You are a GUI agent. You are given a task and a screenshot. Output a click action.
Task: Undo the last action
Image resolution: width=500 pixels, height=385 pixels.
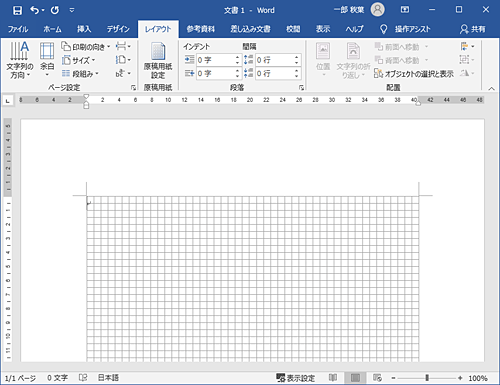tap(34, 10)
